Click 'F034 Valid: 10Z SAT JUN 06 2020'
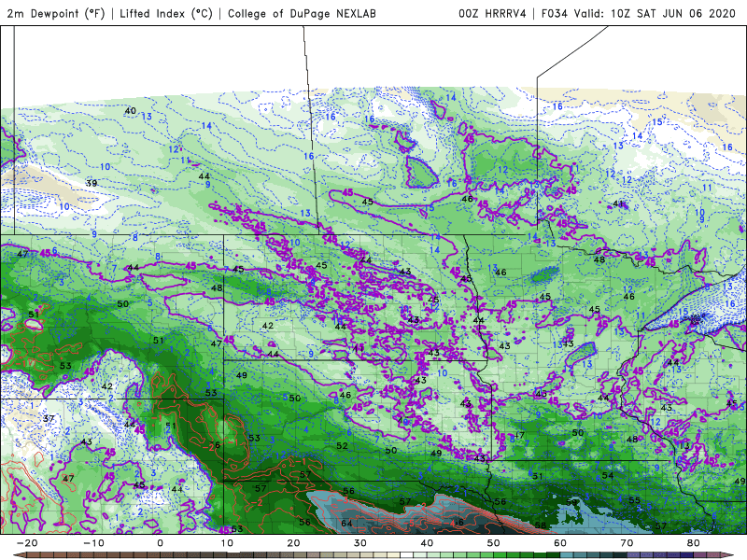747x560 pixels. [x=639, y=14]
